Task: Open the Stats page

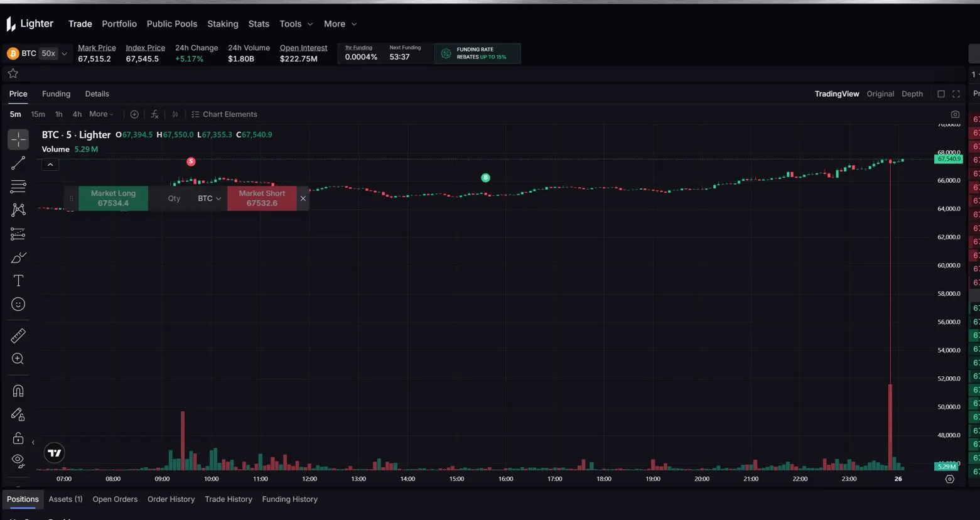Action: click(x=259, y=24)
